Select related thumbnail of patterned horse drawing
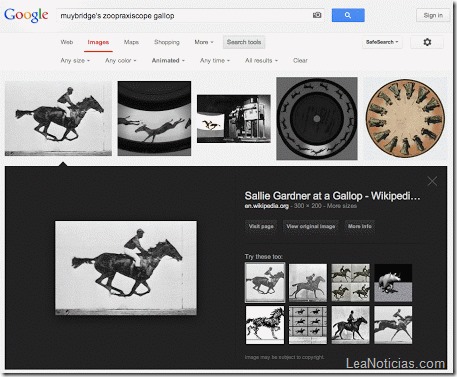Image resolution: width=457 pixels, height=377 pixels. [x=265, y=325]
